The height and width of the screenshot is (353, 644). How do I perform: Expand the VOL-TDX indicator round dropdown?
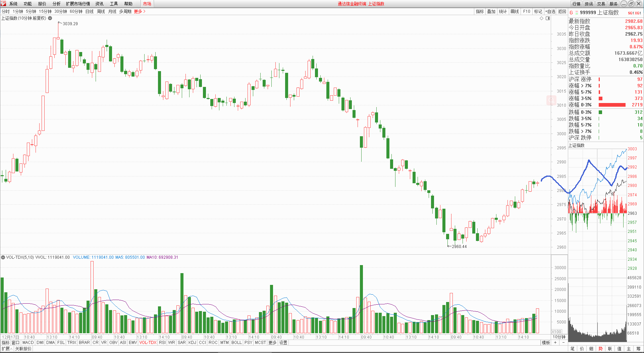point(3,257)
